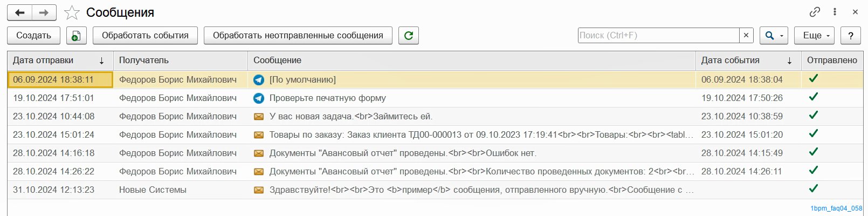Add Сообщения to favorites via star icon
Viewport: 868px width, 216px height.
coord(72,12)
